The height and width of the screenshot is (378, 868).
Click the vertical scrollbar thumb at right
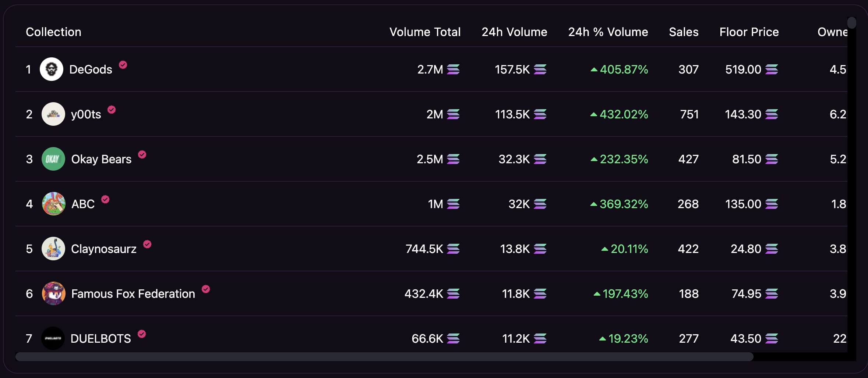pos(851,23)
